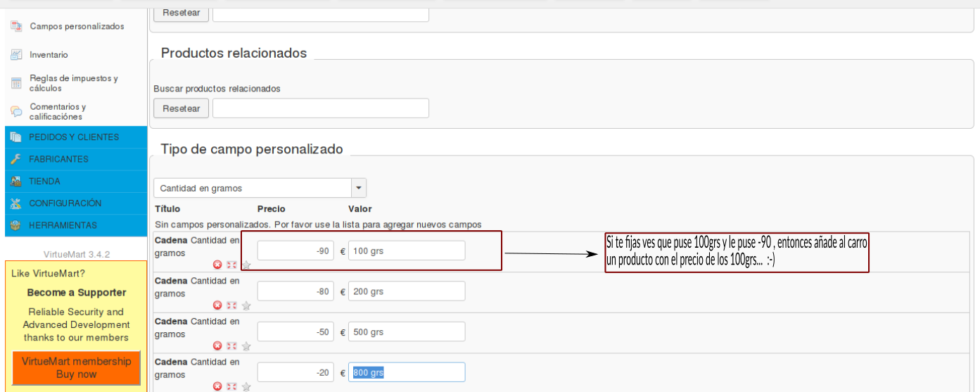Click Resetear under Productos relacionados
This screenshot has width=980, height=392.
[x=182, y=108]
